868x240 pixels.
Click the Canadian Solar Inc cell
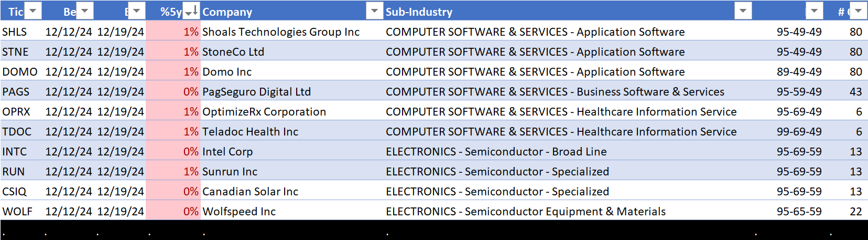250,191
